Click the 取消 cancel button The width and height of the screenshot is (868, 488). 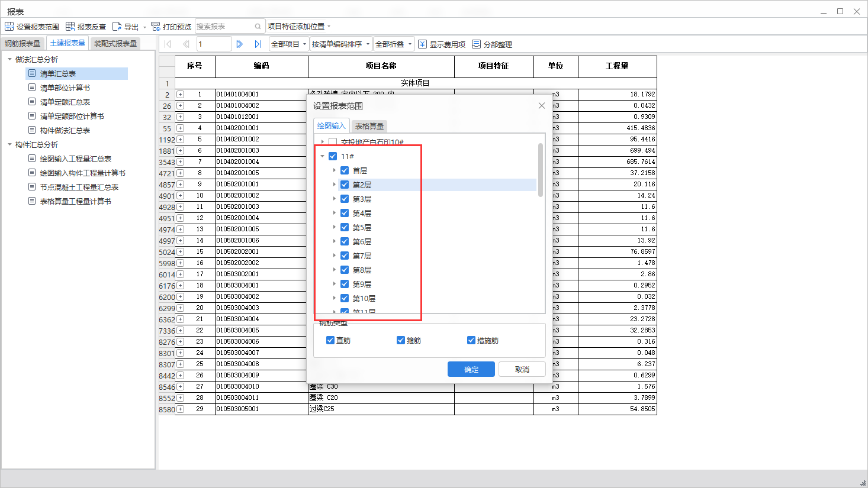(x=522, y=369)
